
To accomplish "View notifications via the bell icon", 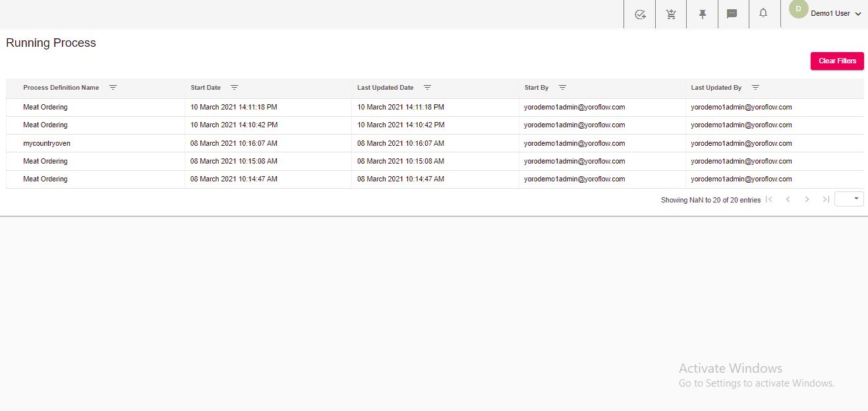I will pos(764,13).
